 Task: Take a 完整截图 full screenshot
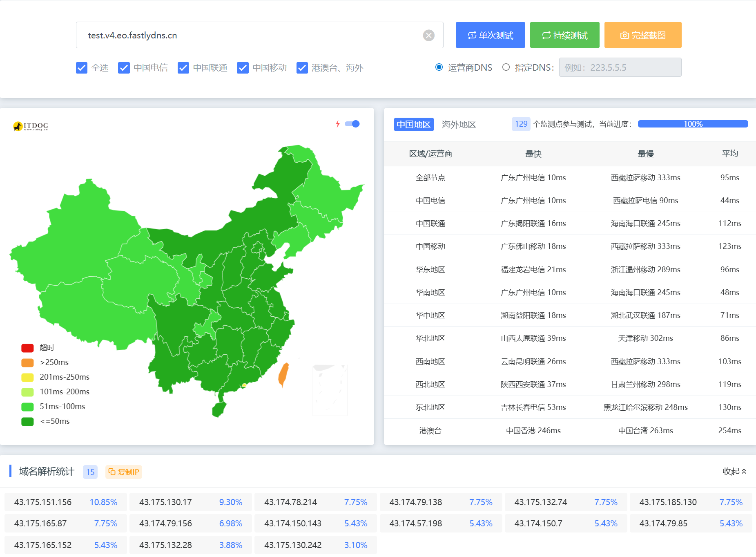pos(642,35)
